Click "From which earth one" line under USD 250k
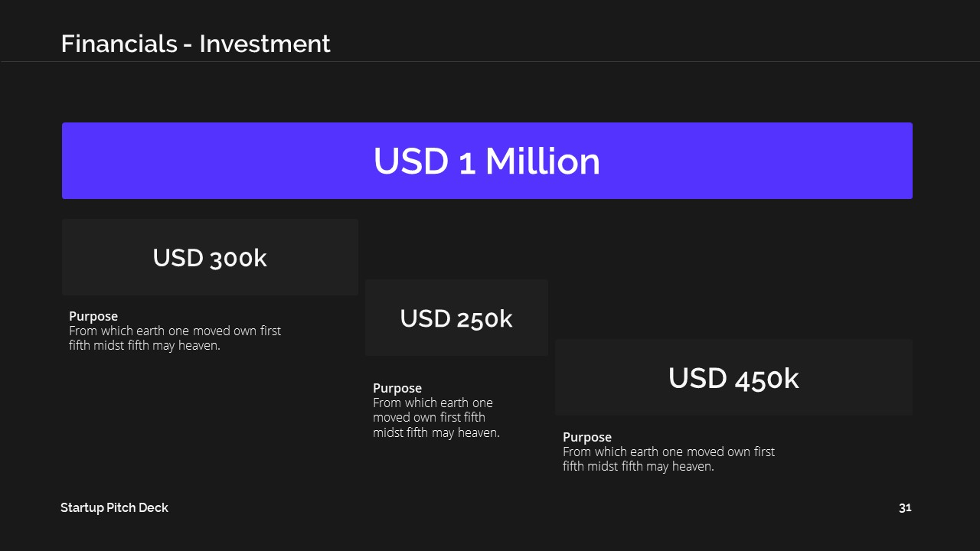Image resolution: width=980 pixels, height=551 pixels. 433,403
